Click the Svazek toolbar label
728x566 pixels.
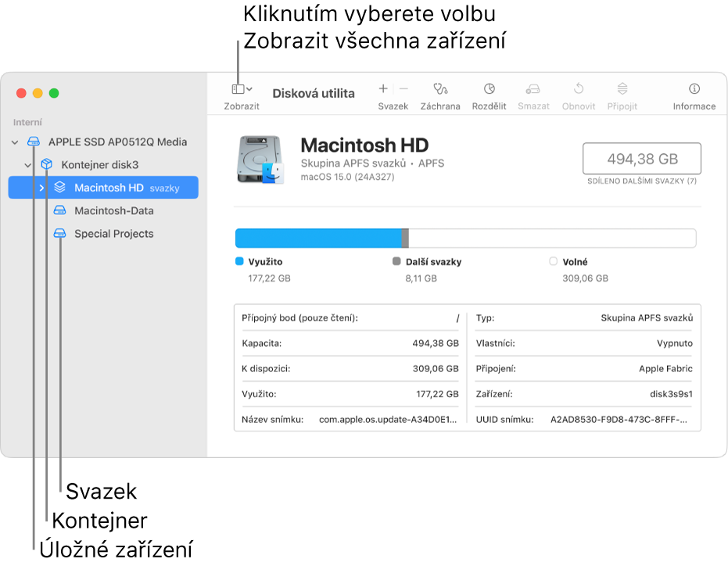pyautogui.click(x=393, y=106)
